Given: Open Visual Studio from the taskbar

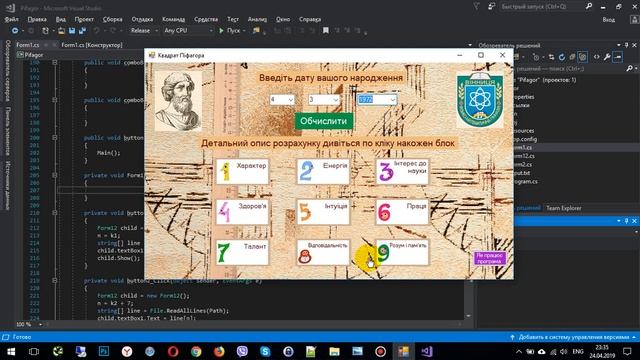Looking at the screenshot, I should point(427,351).
